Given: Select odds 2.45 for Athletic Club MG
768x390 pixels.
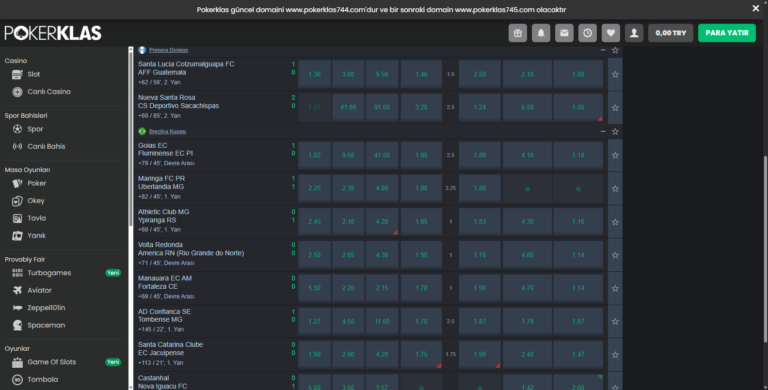Looking at the screenshot, I should (314, 221).
